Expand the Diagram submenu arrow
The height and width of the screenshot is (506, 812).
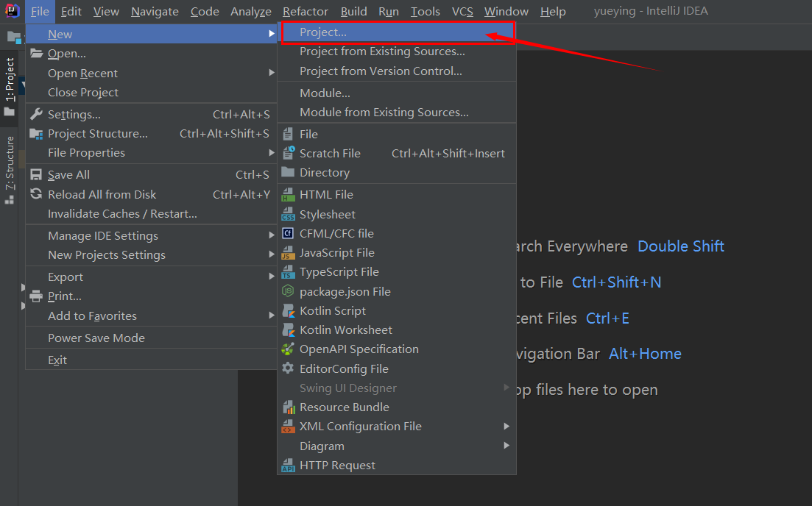click(506, 445)
